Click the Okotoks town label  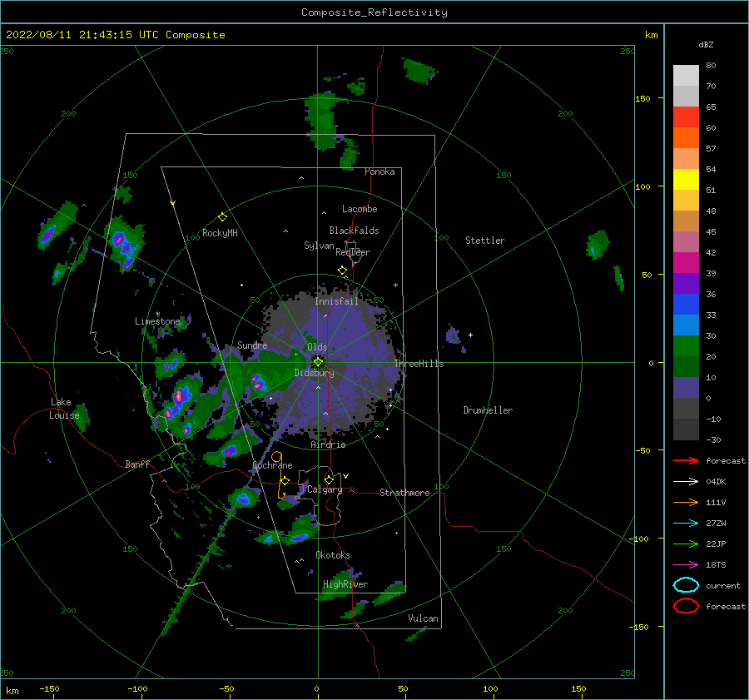[x=333, y=555]
